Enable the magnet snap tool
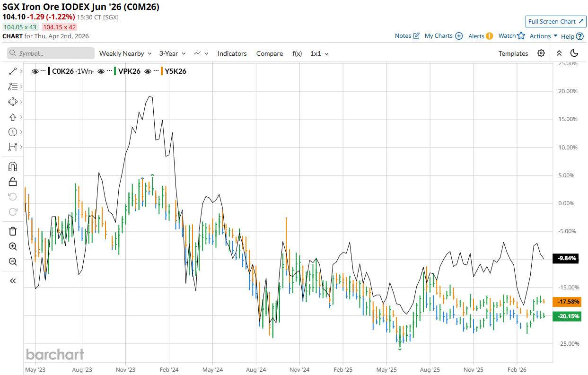The height and width of the screenshot is (375, 588). tap(13, 166)
